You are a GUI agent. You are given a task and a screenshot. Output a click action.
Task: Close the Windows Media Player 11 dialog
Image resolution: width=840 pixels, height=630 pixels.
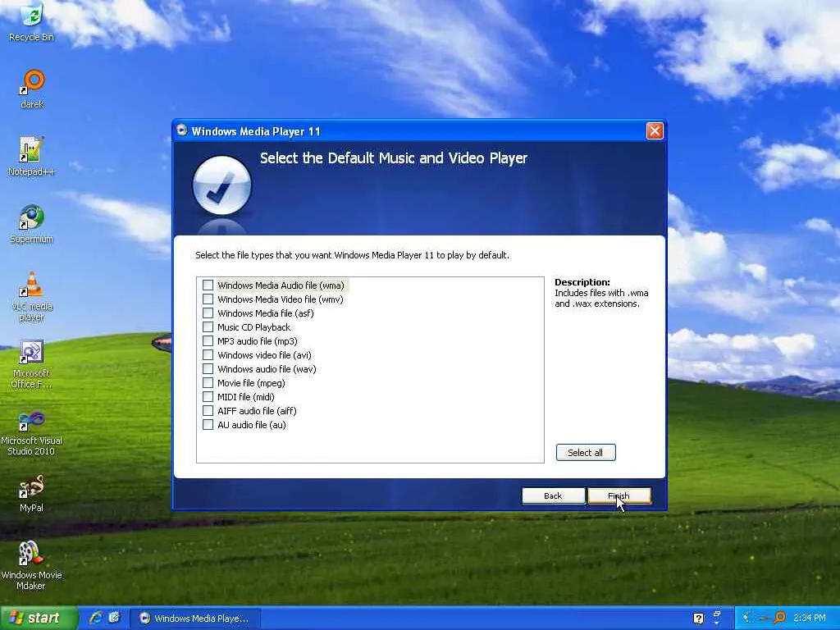(x=655, y=130)
